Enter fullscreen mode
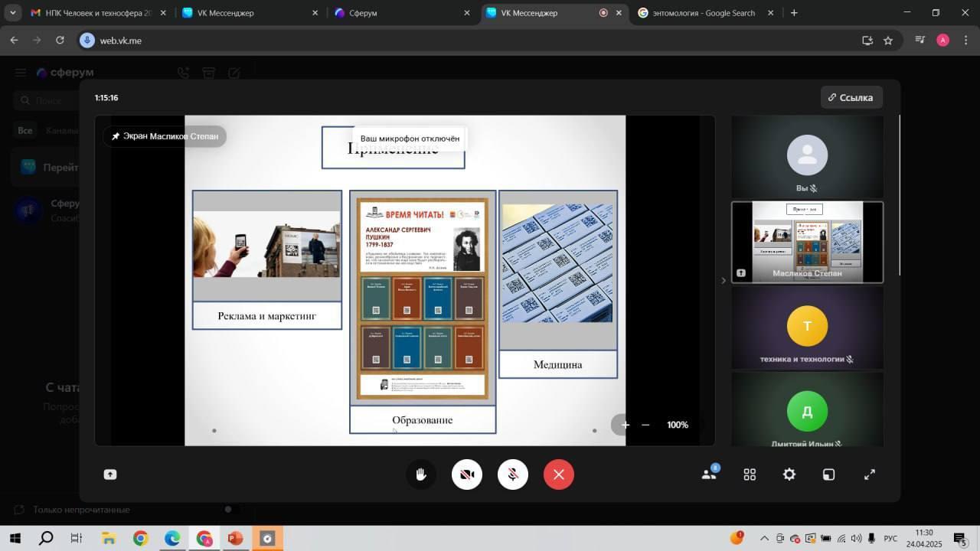The height and width of the screenshot is (551, 980). coord(870,474)
